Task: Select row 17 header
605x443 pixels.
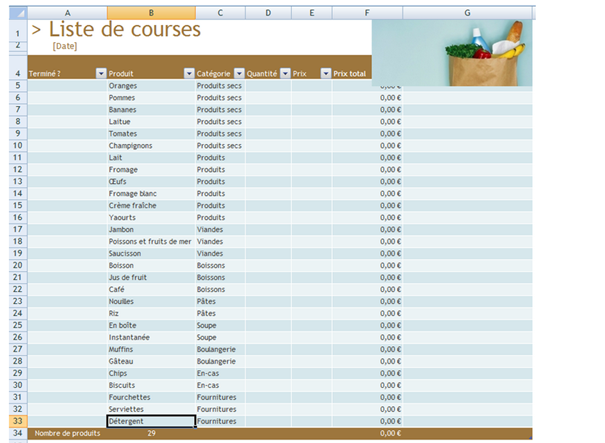Action: coord(18,229)
